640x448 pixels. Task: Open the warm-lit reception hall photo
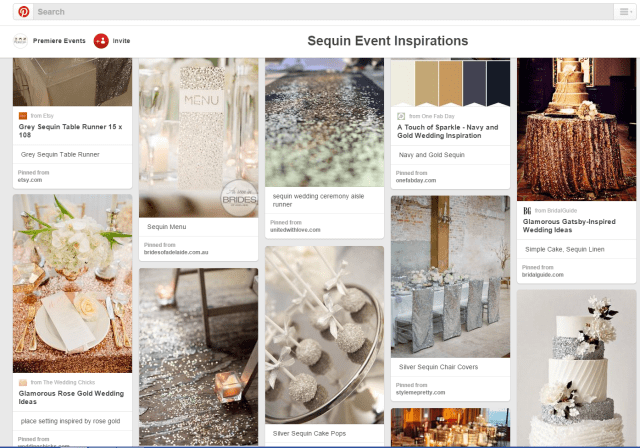click(450, 427)
